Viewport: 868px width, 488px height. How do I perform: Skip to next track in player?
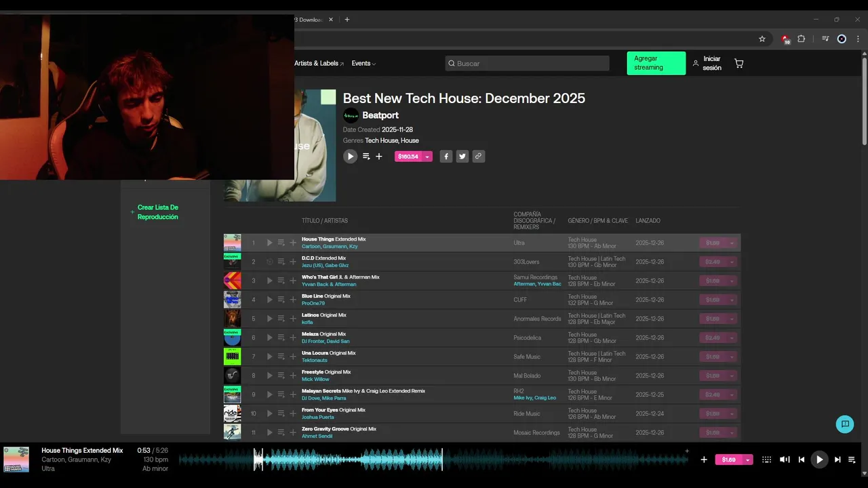(837, 460)
